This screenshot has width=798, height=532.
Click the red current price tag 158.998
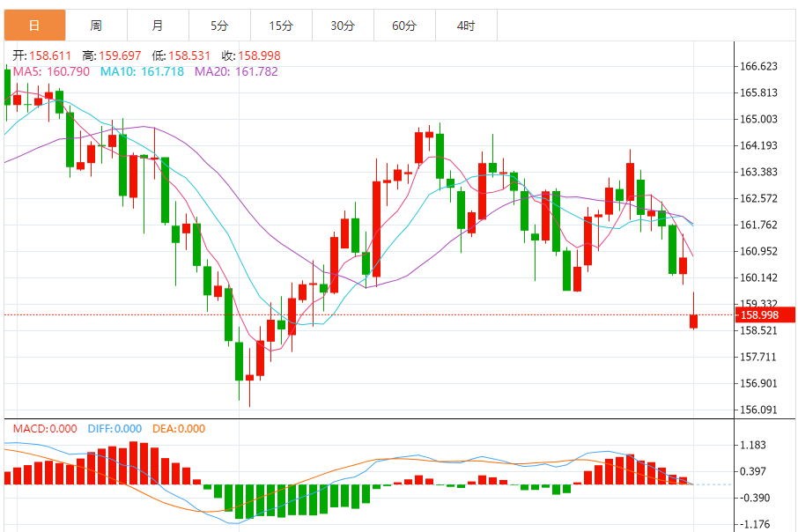(765, 315)
